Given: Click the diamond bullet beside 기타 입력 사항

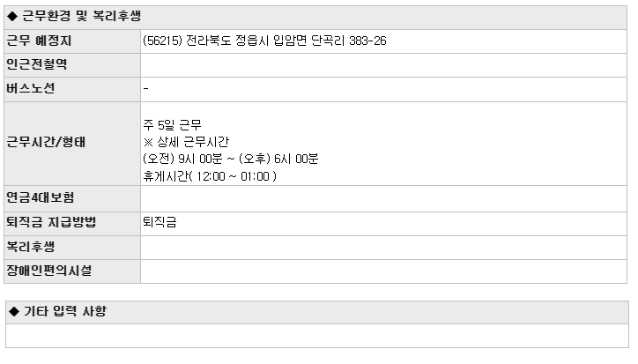Looking at the screenshot, I should tap(14, 311).
